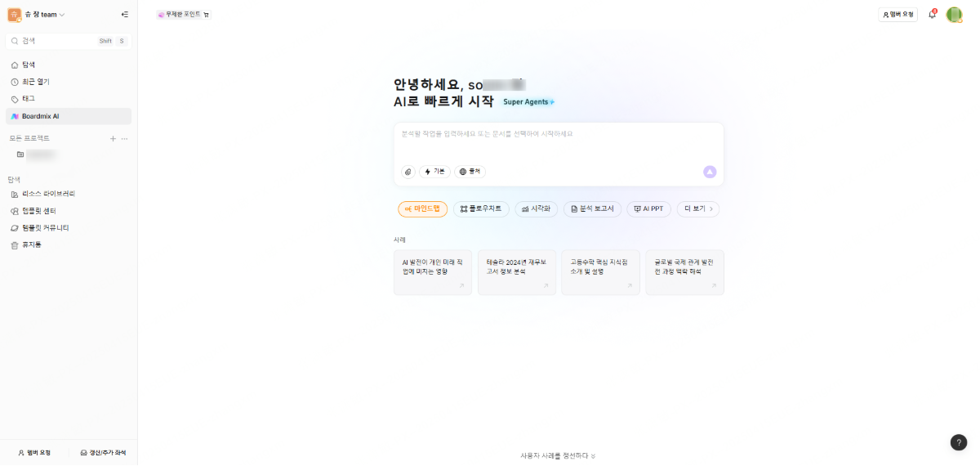Toggle the 출처 web source option
This screenshot has width=980, height=466.
[x=470, y=172]
